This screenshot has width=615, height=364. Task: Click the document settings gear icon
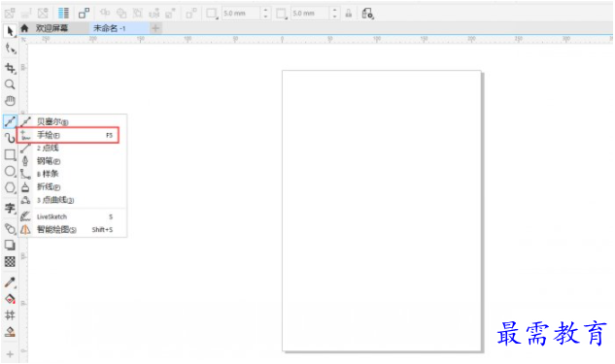click(x=367, y=14)
